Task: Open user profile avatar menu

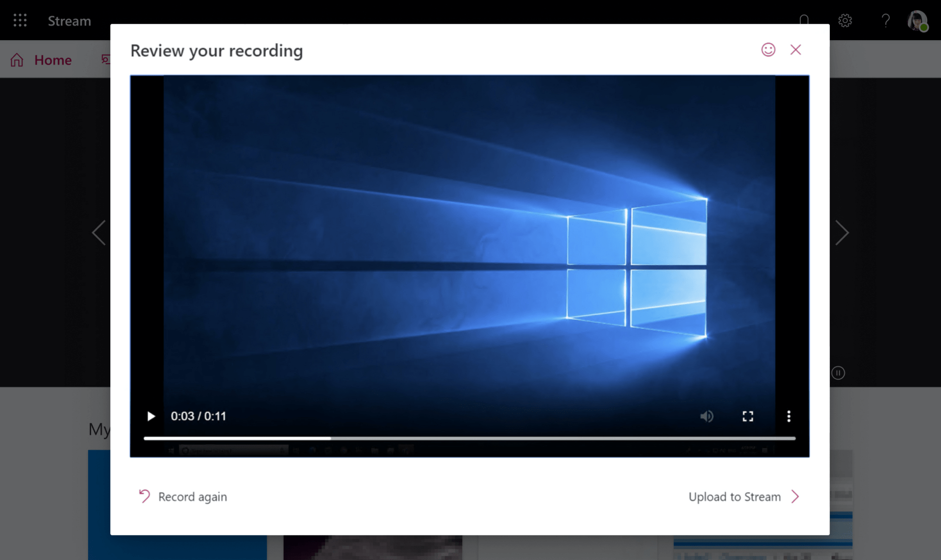Action: [917, 20]
